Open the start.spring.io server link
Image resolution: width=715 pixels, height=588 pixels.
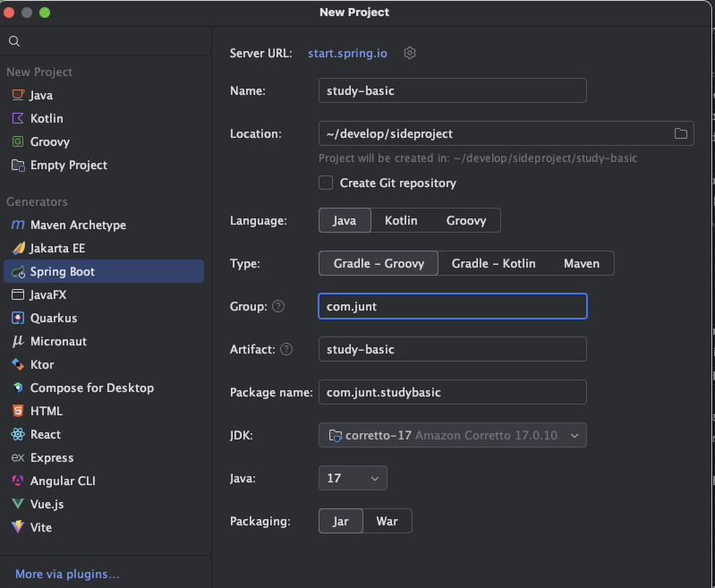(347, 54)
